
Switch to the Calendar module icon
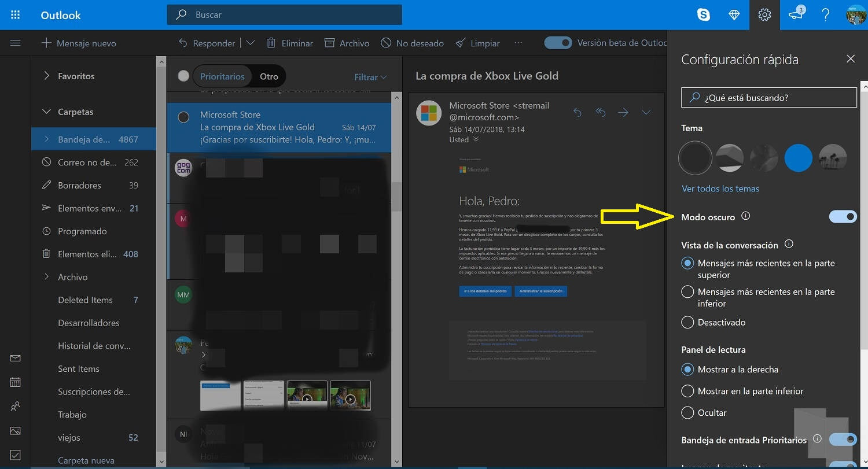point(16,382)
